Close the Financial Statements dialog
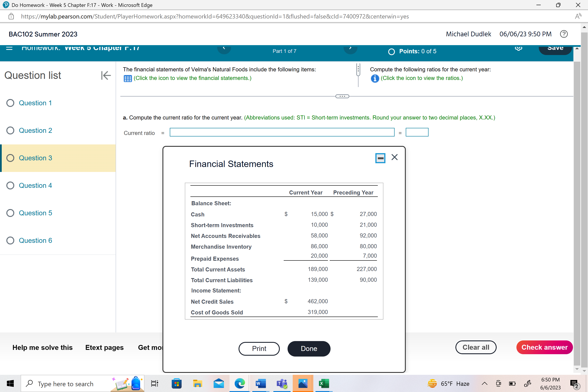Viewport: 588px width, 392px height. pos(394,157)
